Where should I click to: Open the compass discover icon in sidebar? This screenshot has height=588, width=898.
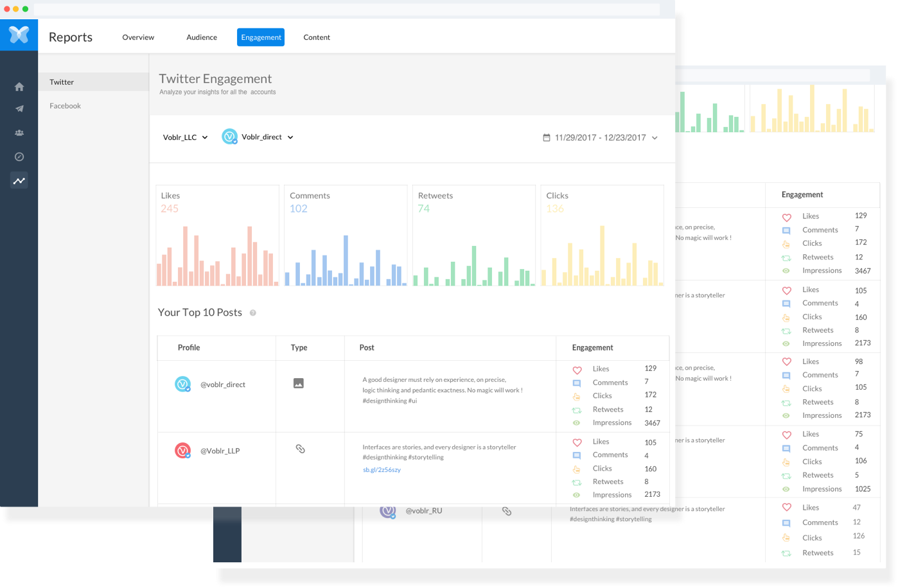tap(19, 157)
